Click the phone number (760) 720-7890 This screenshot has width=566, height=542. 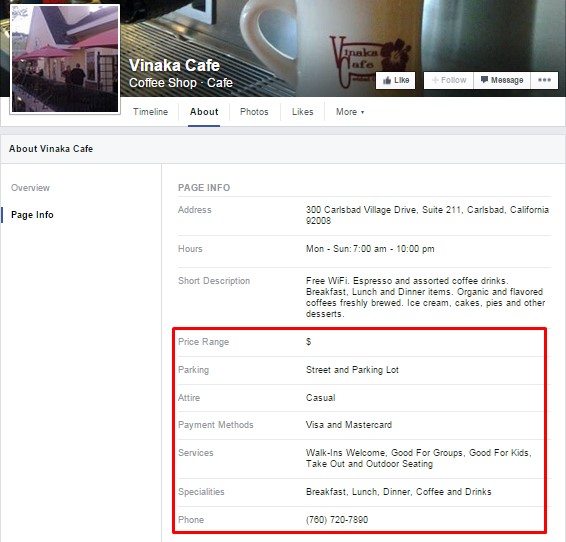click(x=337, y=520)
